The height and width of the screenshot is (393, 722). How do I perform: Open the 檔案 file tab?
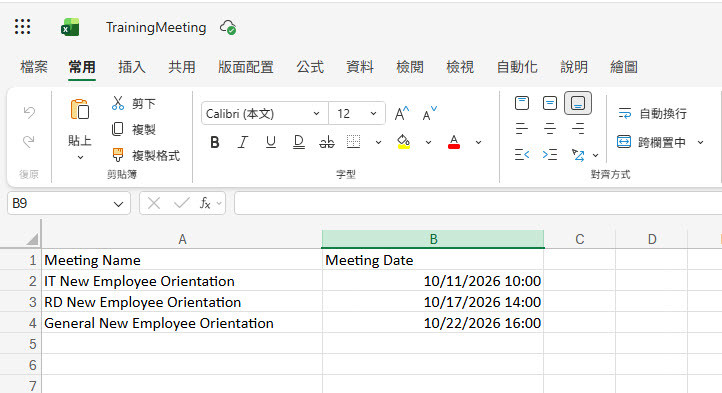pos(34,67)
